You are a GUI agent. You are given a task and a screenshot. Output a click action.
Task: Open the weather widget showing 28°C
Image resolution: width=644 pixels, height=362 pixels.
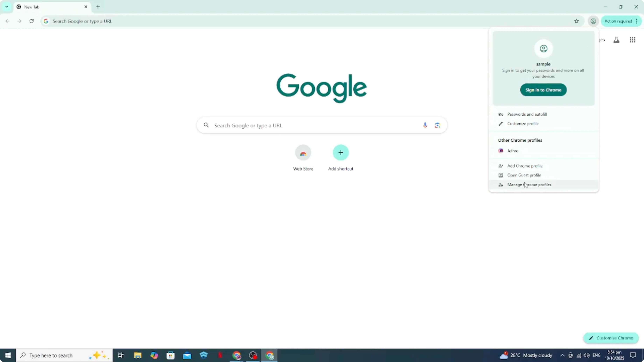[526, 355]
